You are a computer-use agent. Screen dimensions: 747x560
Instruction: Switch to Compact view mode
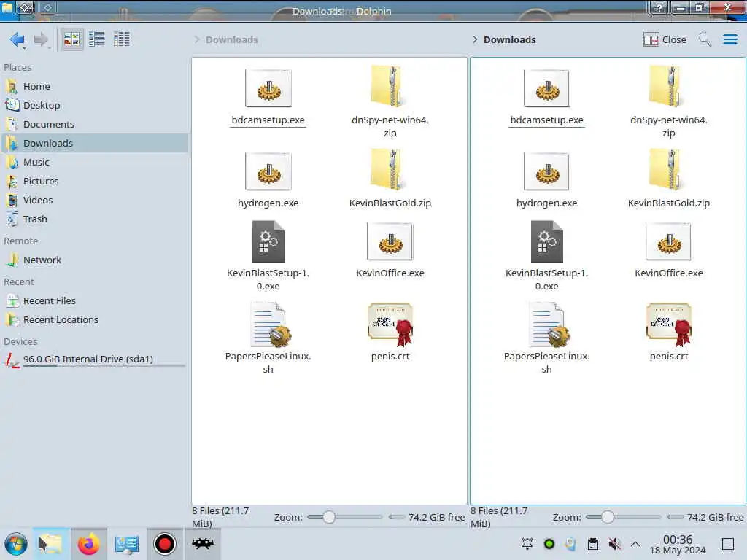97,39
